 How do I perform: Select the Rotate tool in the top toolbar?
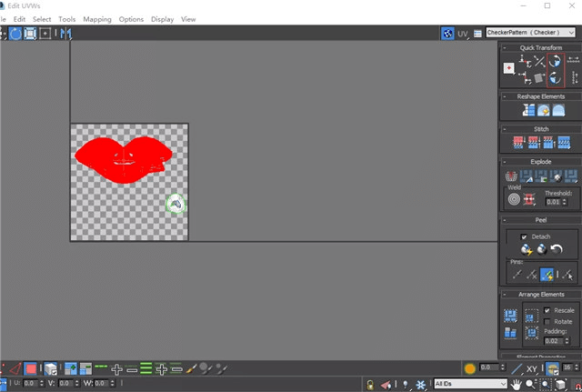pyautogui.click(x=15, y=34)
